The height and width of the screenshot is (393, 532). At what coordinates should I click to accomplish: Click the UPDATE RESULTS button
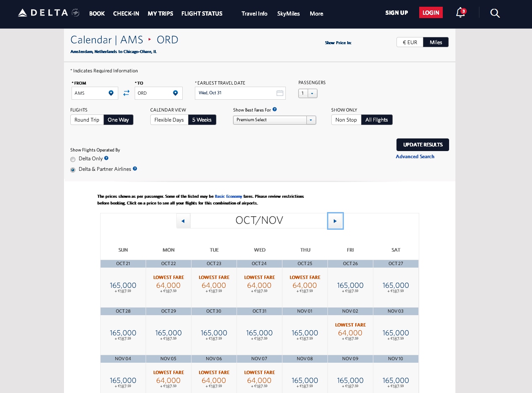click(x=423, y=144)
